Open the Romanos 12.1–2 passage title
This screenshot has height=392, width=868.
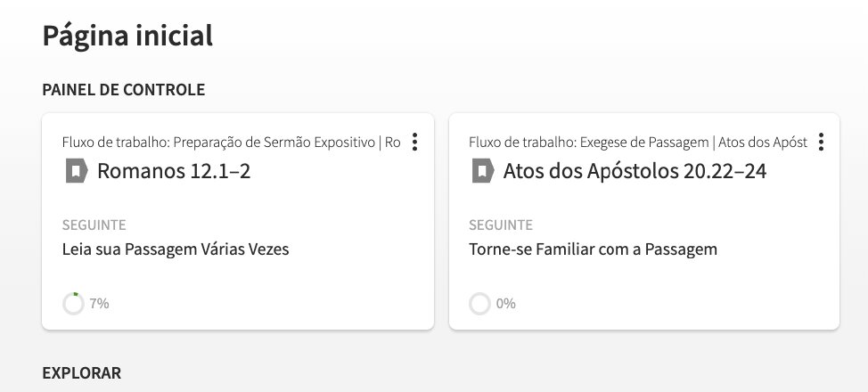click(174, 171)
